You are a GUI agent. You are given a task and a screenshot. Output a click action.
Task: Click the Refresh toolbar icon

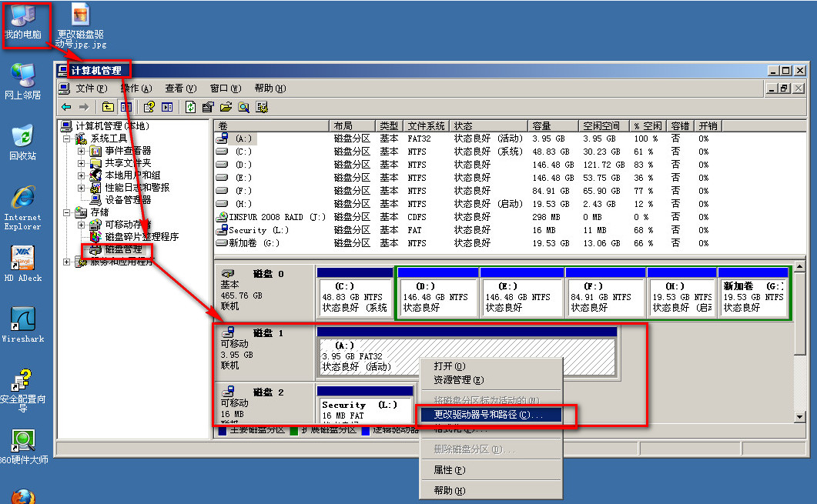pos(190,107)
